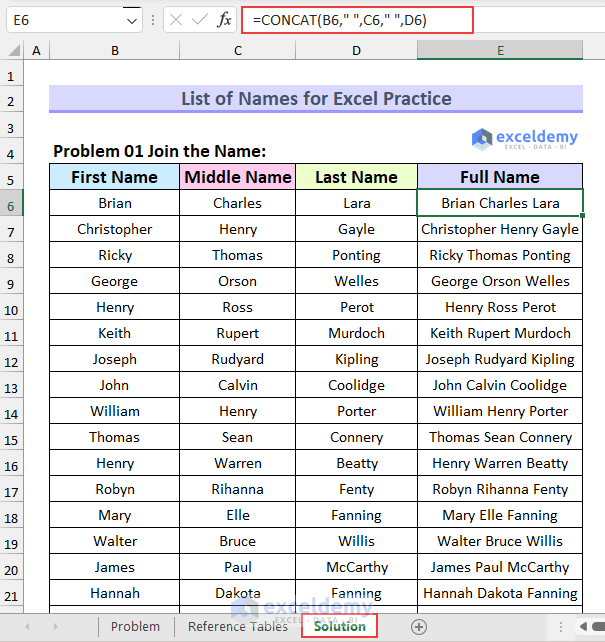Select cell 'Mary Elle Fanning'
Image resolution: width=605 pixels, height=642 pixels.
500,515
